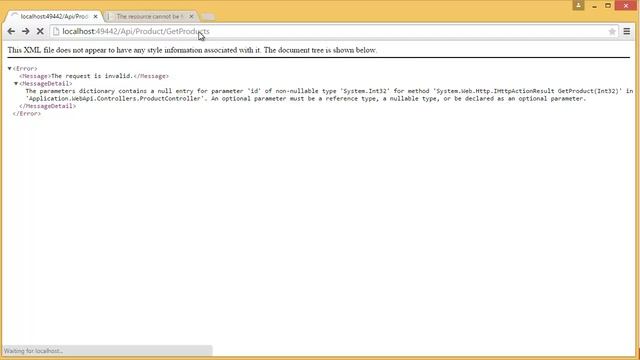
Task: Collapse the MessageDetail XML node
Action: point(16,84)
